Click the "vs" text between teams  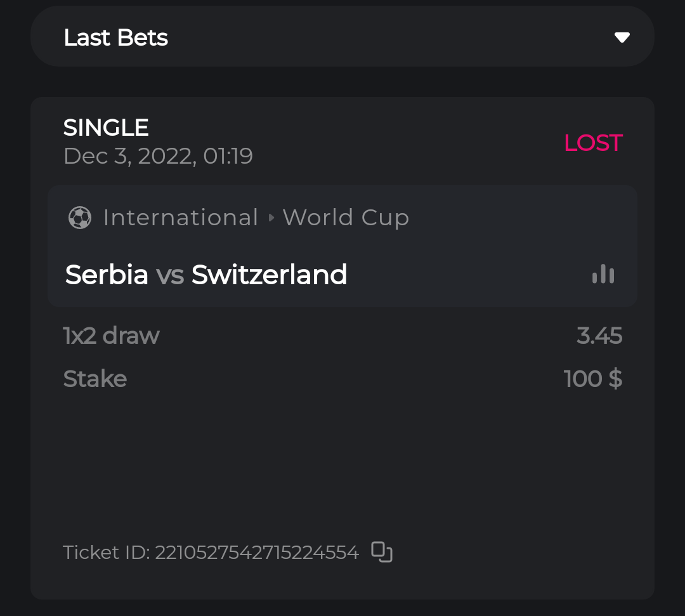170,275
